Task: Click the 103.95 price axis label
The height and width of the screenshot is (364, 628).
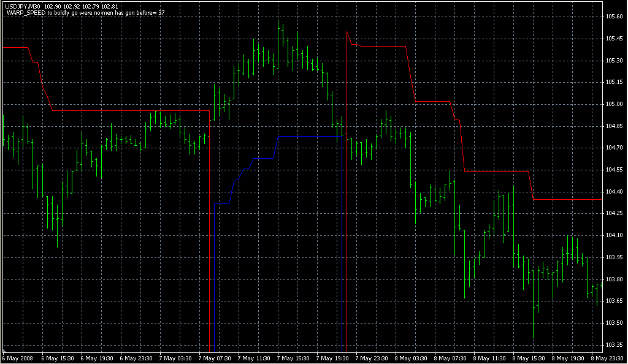Action: point(615,257)
